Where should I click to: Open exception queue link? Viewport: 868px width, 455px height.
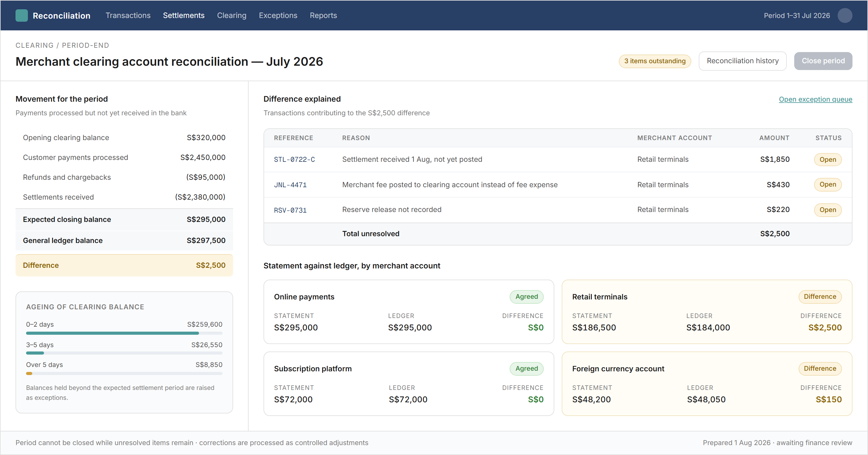815,99
